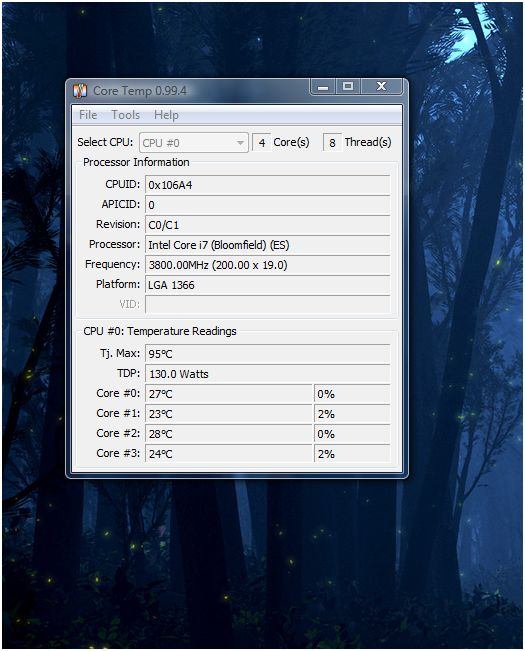Minimize the Core Temp window

(323, 86)
